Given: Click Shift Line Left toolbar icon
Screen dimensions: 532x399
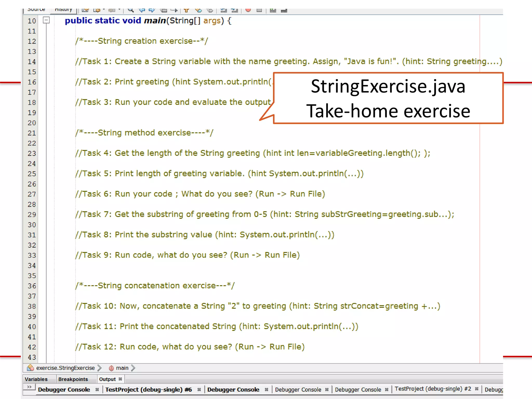Looking at the screenshot, I should [224, 10].
